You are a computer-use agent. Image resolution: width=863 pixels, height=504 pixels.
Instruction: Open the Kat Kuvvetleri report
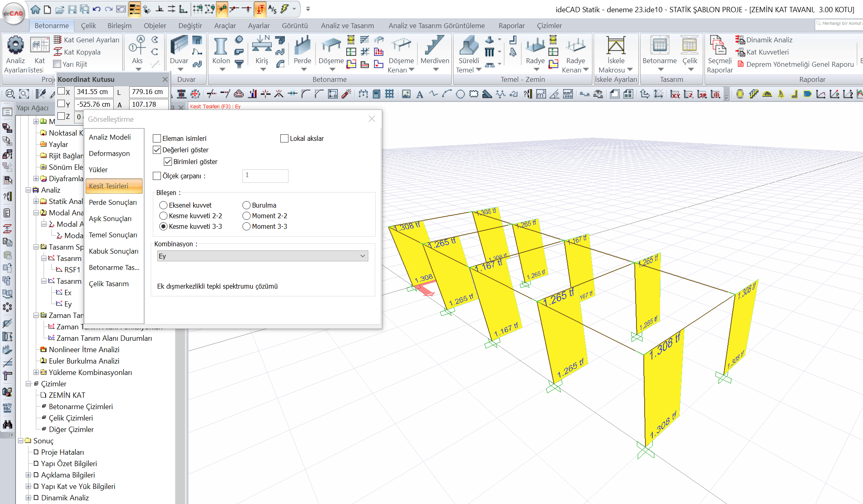(x=762, y=52)
